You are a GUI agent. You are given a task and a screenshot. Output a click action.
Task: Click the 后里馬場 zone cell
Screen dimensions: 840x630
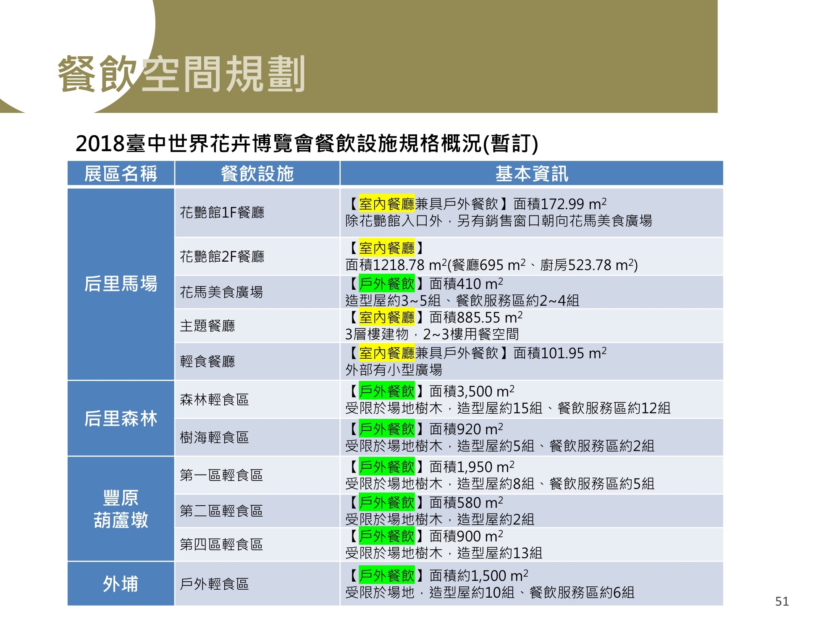tap(121, 284)
